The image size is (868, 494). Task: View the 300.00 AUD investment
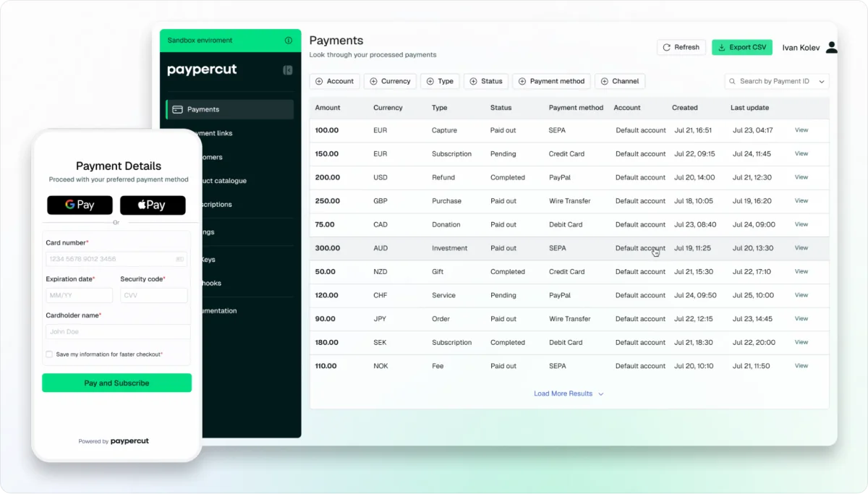click(801, 248)
